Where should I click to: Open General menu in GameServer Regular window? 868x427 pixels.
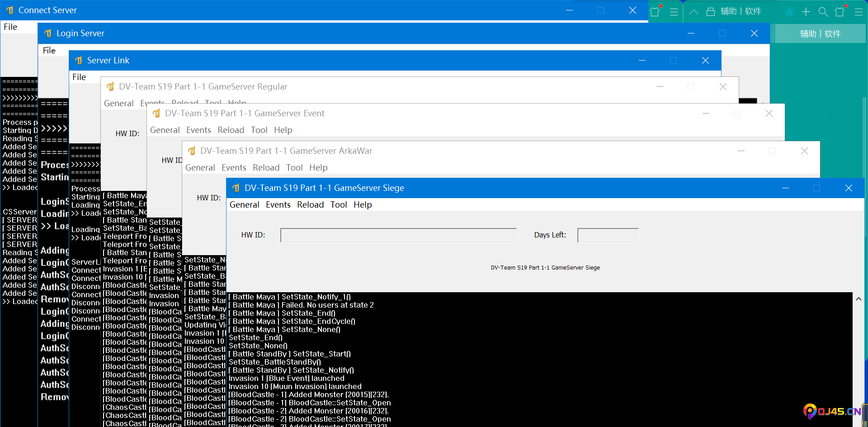(118, 103)
